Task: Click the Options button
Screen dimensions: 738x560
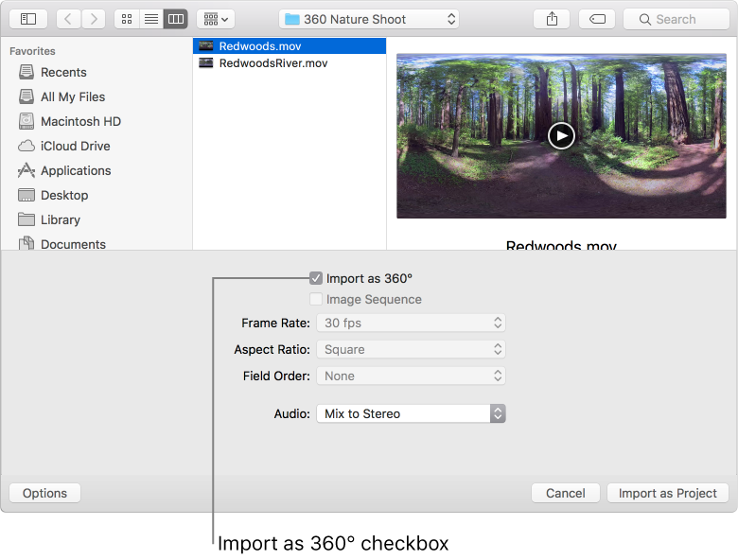Action: point(44,493)
